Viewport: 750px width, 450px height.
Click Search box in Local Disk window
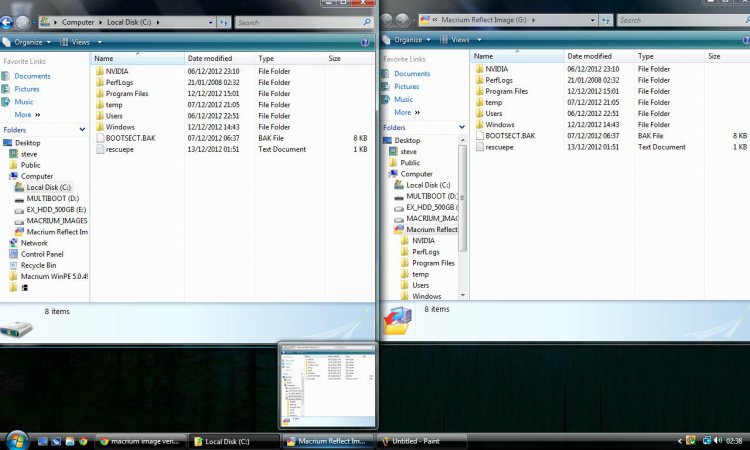(x=304, y=22)
